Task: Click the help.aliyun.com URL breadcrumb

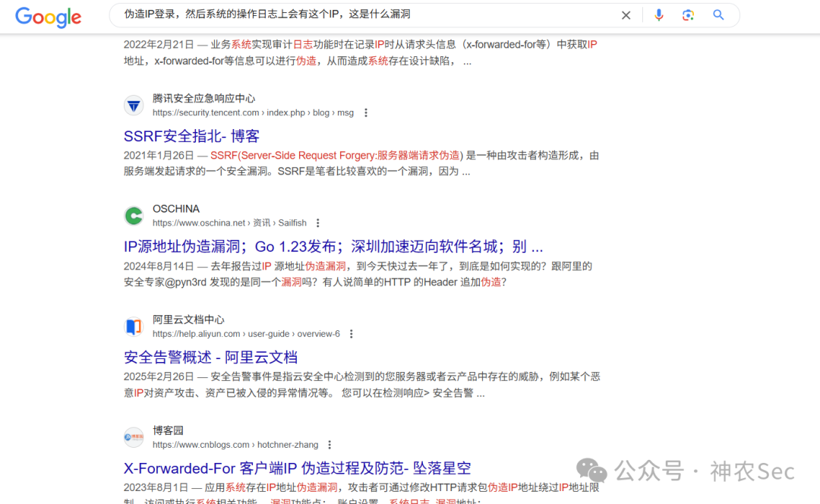Action: click(246, 334)
